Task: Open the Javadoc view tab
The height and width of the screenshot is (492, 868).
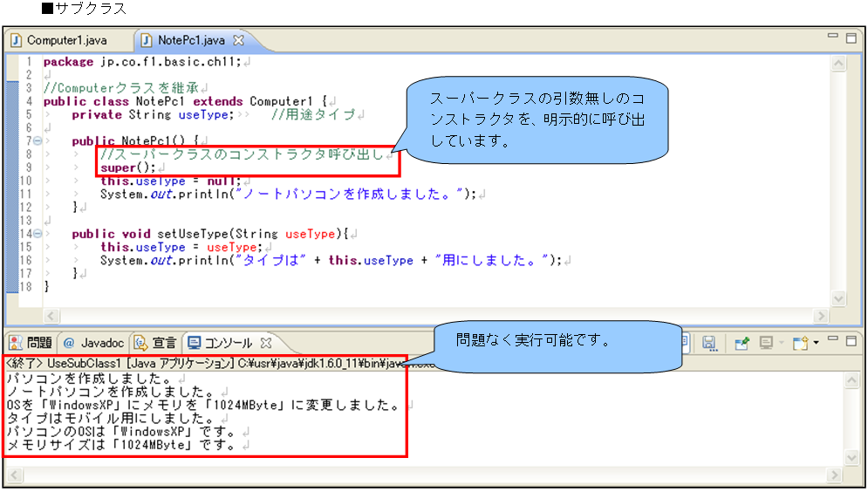Action: 92,343
